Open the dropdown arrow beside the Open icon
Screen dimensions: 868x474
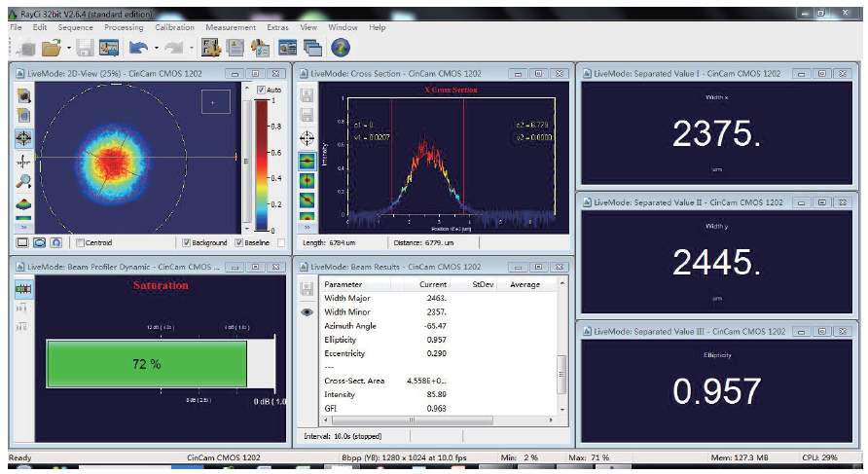(68, 48)
